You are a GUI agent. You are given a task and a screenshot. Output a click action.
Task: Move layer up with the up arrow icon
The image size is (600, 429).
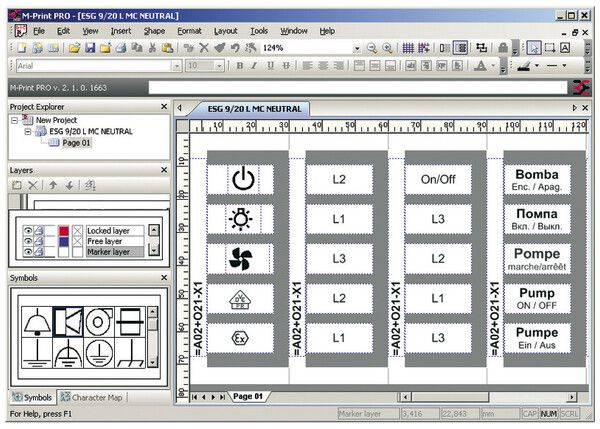[x=53, y=186]
